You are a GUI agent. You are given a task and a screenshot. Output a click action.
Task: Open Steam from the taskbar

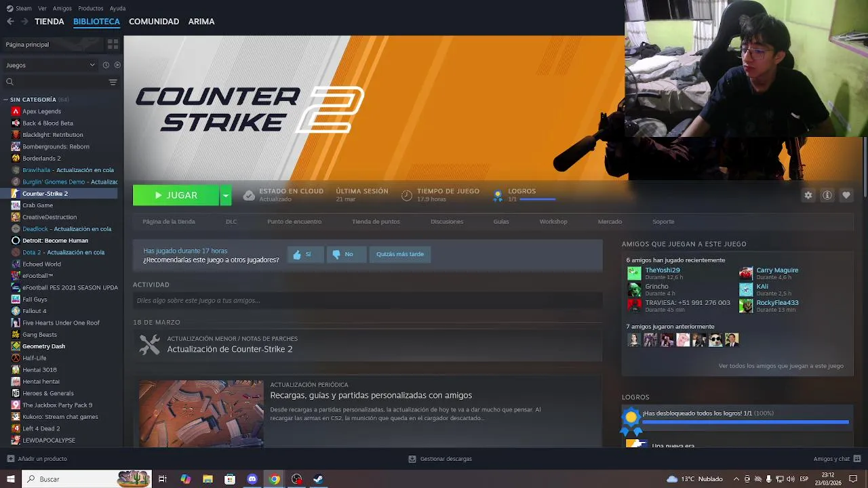317,479
